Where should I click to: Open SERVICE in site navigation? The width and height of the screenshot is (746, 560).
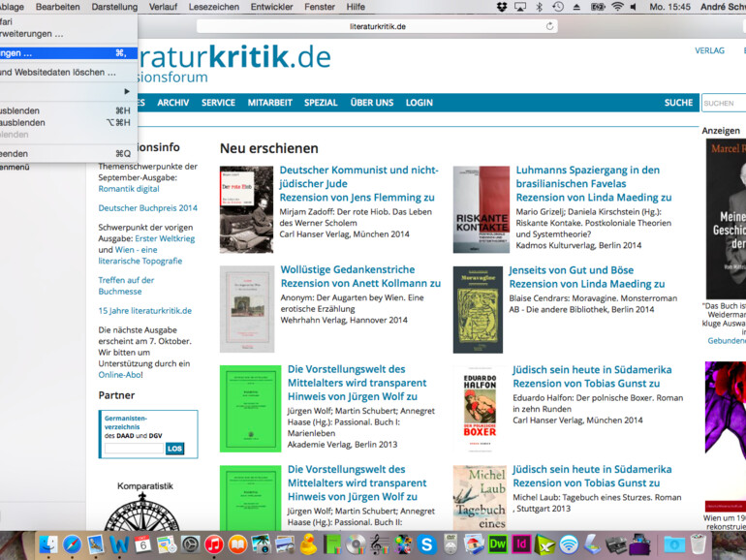tap(218, 103)
